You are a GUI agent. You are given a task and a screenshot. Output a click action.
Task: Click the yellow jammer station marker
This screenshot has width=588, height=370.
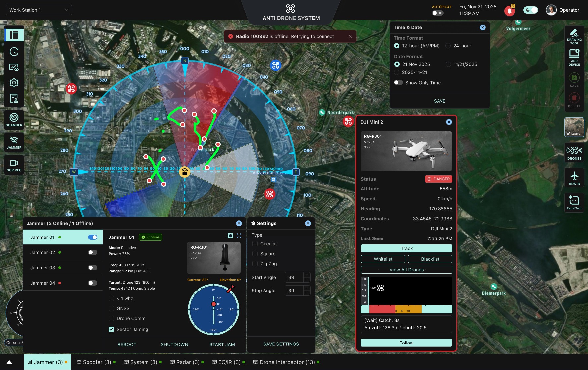pyautogui.click(x=185, y=172)
